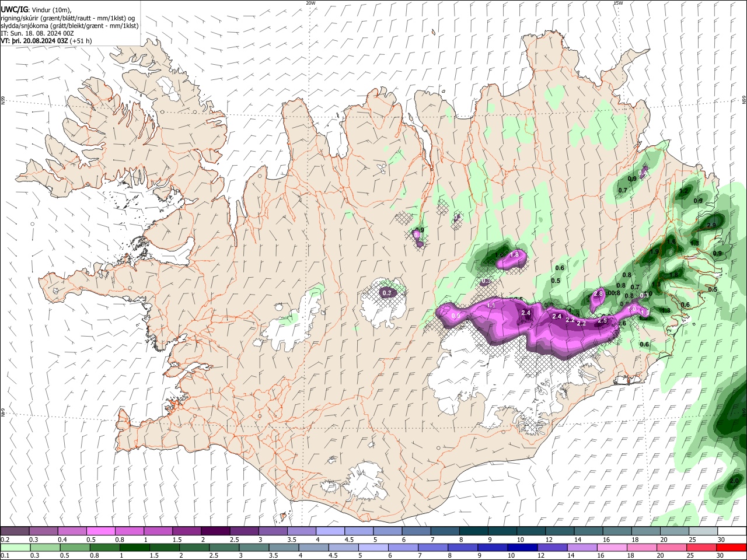The image size is (747, 560).
Task: Click the '15W' longitude label at top
Action: [x=618, y=3]
